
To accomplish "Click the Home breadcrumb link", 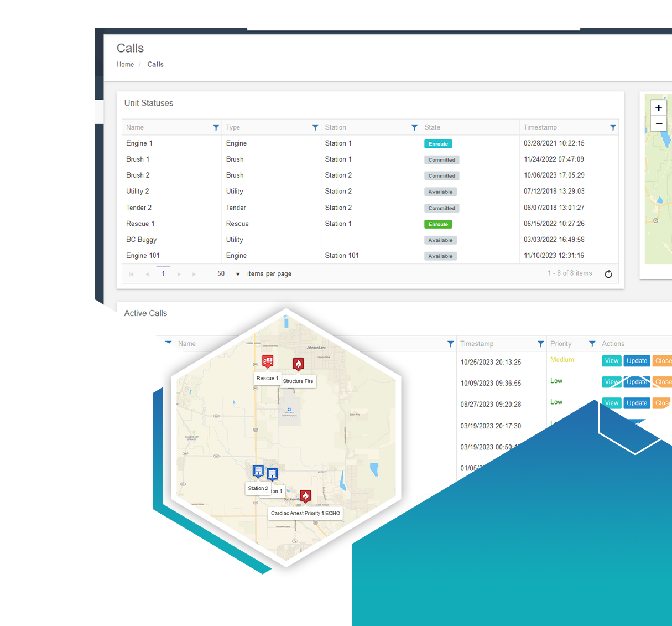I will pos(125,64).
